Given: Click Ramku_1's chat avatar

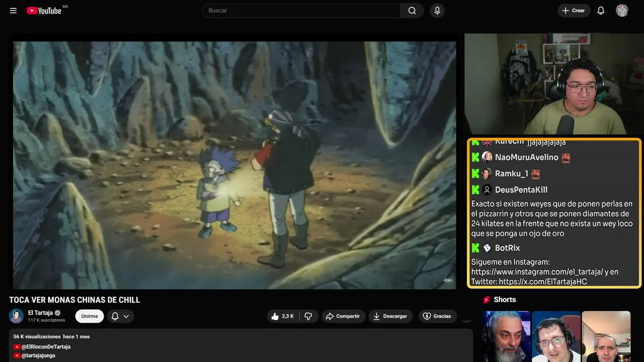Looking at the screenshot, I should point(487,174).
